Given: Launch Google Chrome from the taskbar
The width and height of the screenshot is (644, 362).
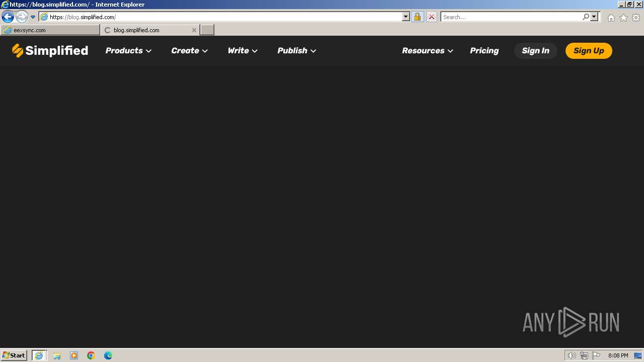Looking at the screenshot, I should tap(91, 355).
